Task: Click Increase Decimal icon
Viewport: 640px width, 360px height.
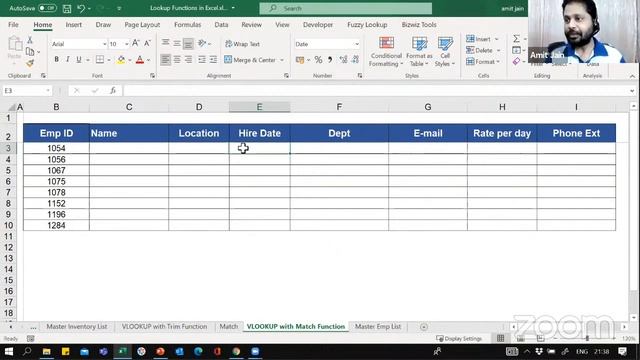Action: tap(343, 60)
